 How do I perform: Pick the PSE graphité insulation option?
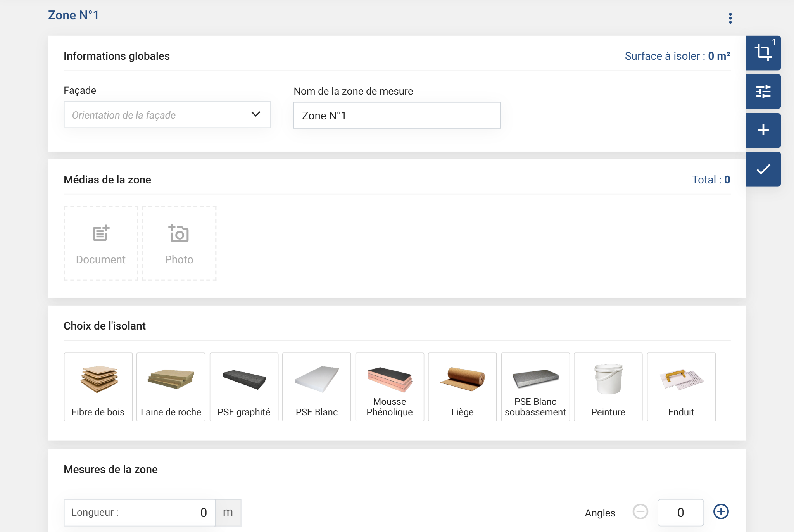[244, 387]
